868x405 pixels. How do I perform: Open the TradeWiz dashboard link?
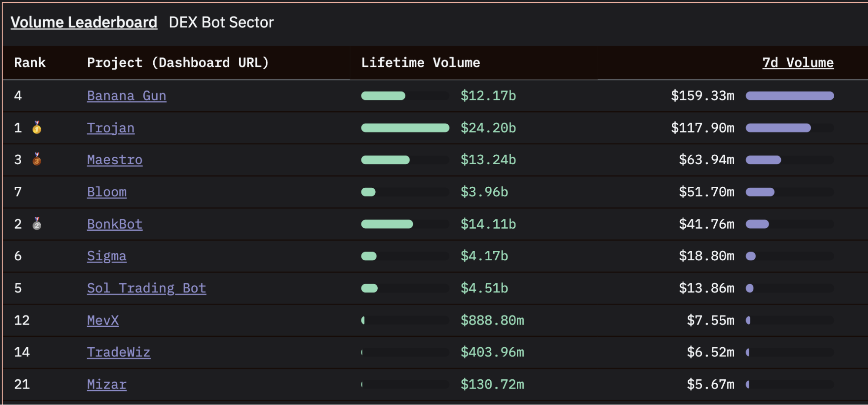[x=119, y=352]
